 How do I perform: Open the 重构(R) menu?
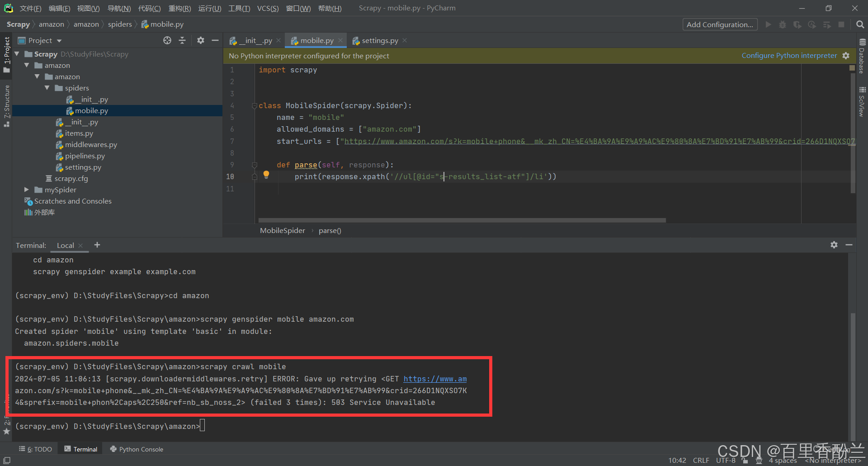[179, 8]
